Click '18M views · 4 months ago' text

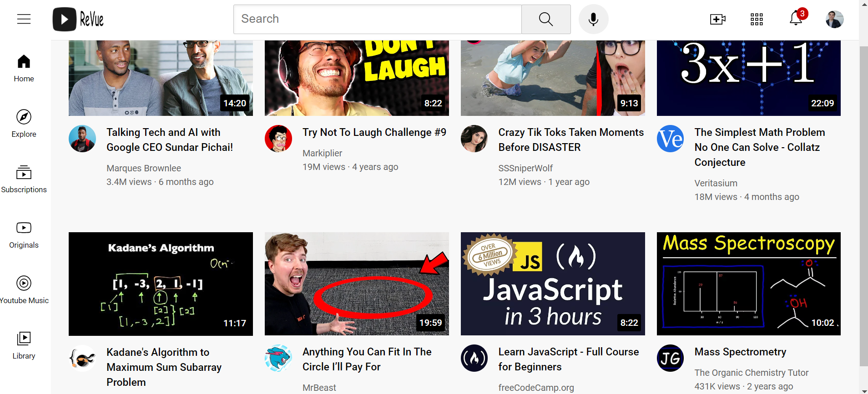point(747,197)
